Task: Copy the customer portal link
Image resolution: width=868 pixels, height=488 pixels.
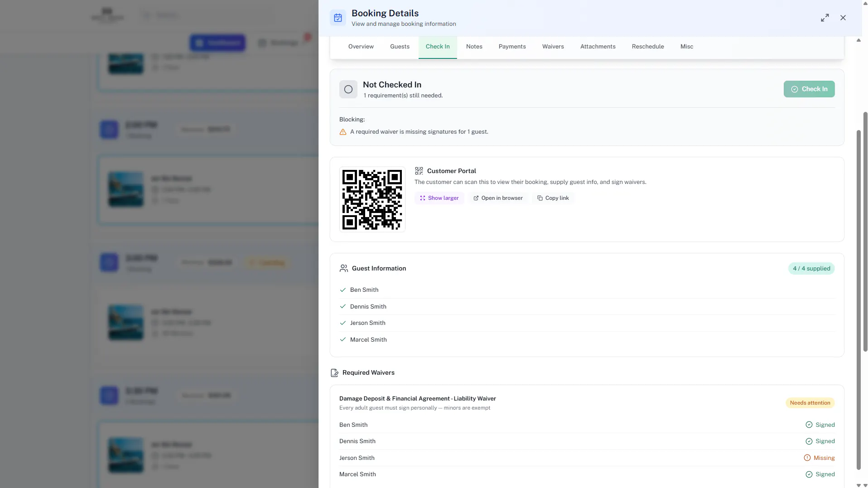Action: (x=553, y=198)
